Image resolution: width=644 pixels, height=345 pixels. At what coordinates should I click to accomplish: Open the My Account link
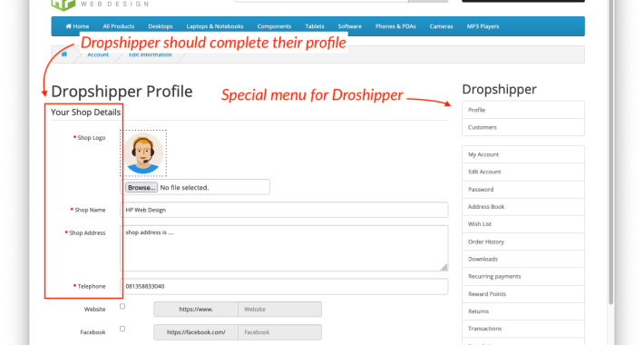[523, 154]
